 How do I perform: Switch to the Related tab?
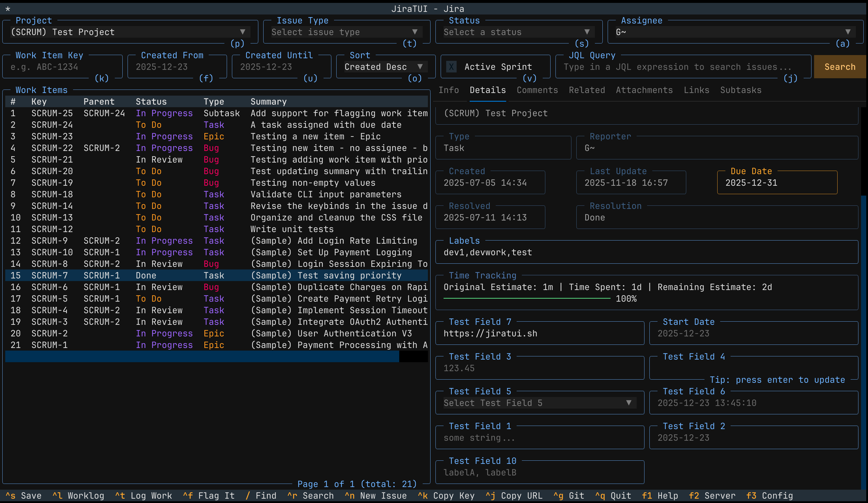point(587,90)
